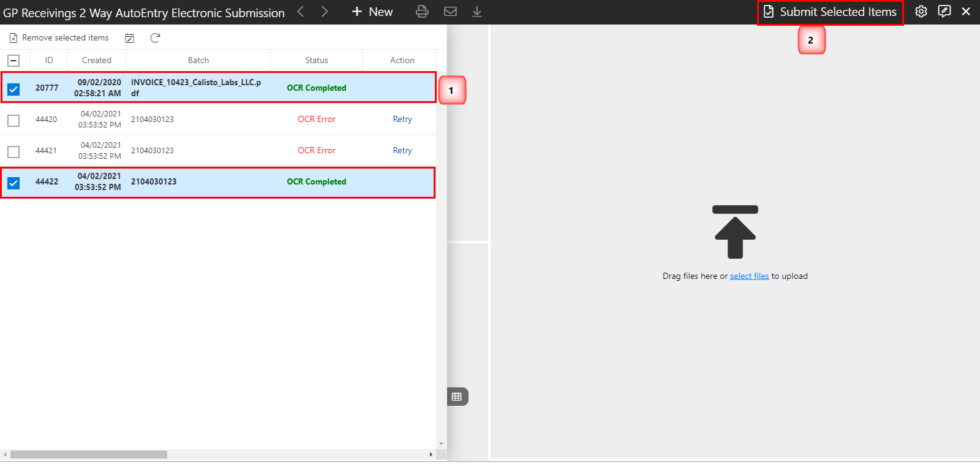This screenshot has width=980, height=464.
Task: Sort by Status column header
Action: [316, 61]
